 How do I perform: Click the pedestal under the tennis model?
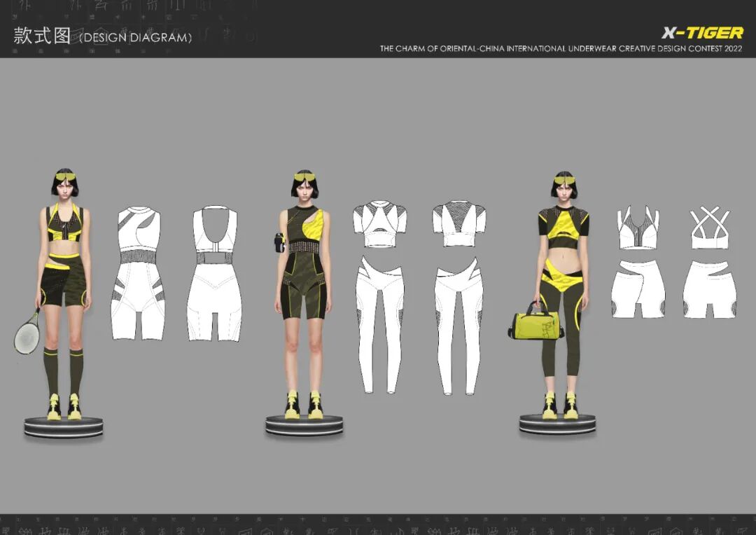tap(64, 427)
